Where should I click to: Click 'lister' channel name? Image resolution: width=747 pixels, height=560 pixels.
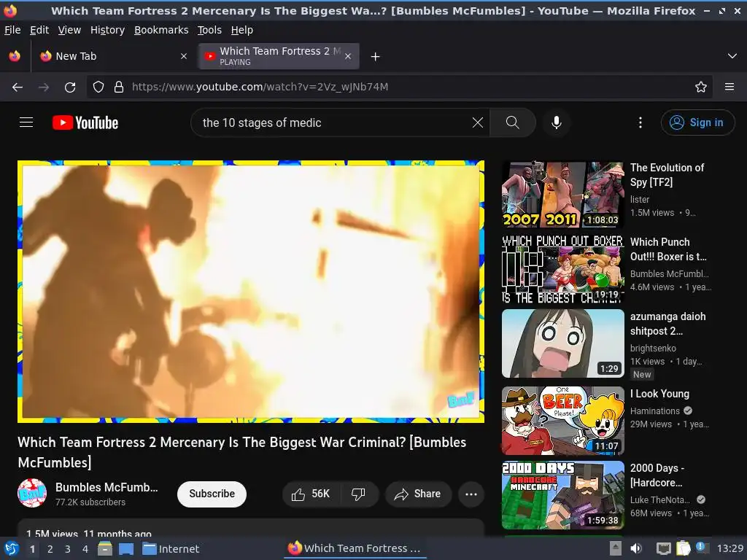click(639, 200)
